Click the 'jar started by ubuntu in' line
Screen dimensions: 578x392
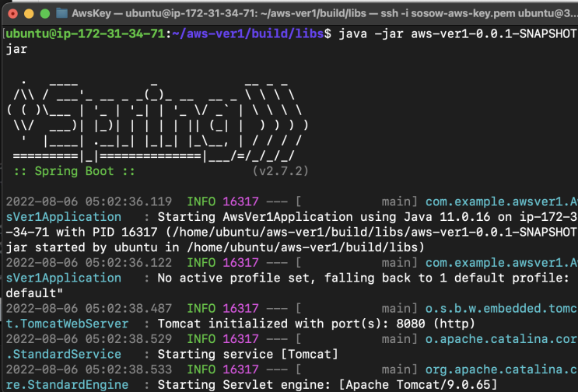pyautogui.click(x=215, y=247)
